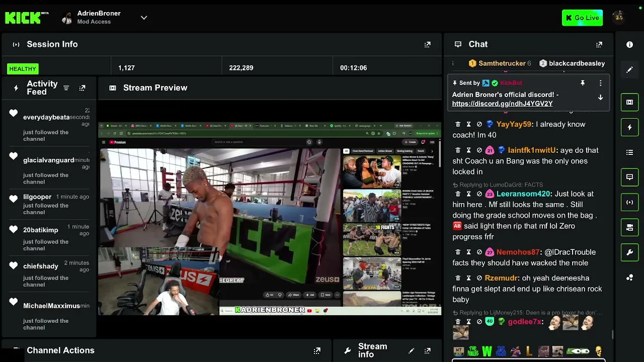Viewport: 644px width, 362px height.
Task: Insert the NT emote
Action: pos(458,351)
